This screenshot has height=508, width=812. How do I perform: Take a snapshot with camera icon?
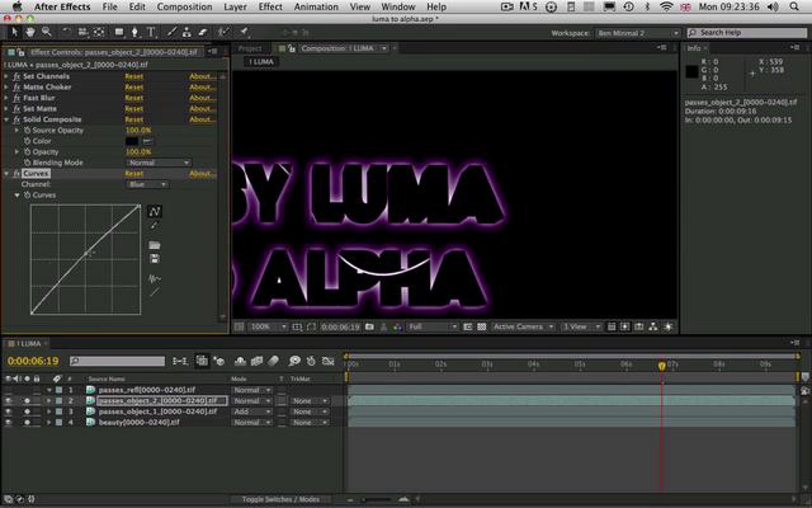[x=369, y=327]
